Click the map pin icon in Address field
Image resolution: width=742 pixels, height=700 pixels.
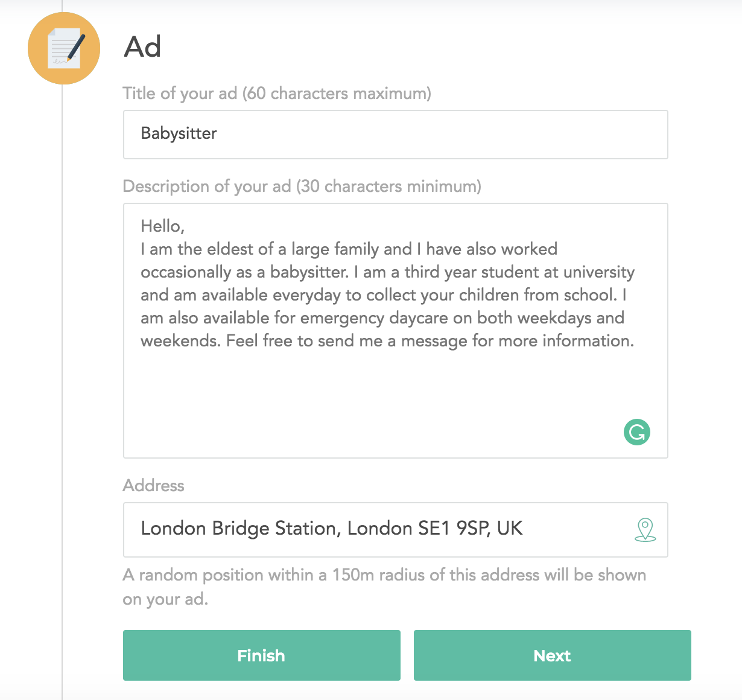[645, 530]
